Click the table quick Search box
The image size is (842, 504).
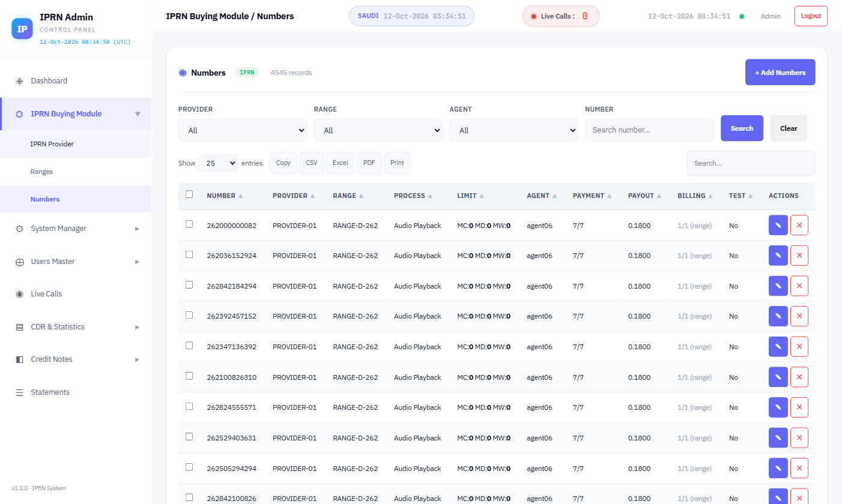pos(751,163)
